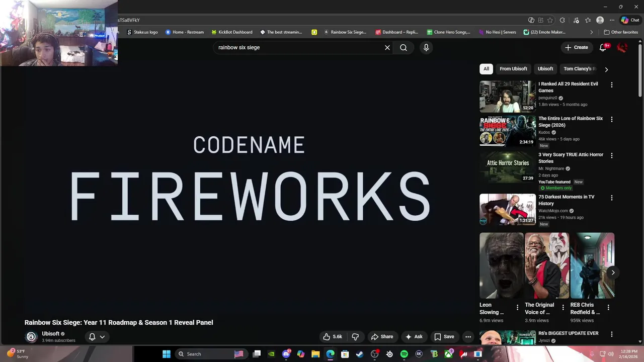Viewport: 644px width, 362px height.
Task: Open the Clone Hero Songs bookmark
Action: (448, 32)
